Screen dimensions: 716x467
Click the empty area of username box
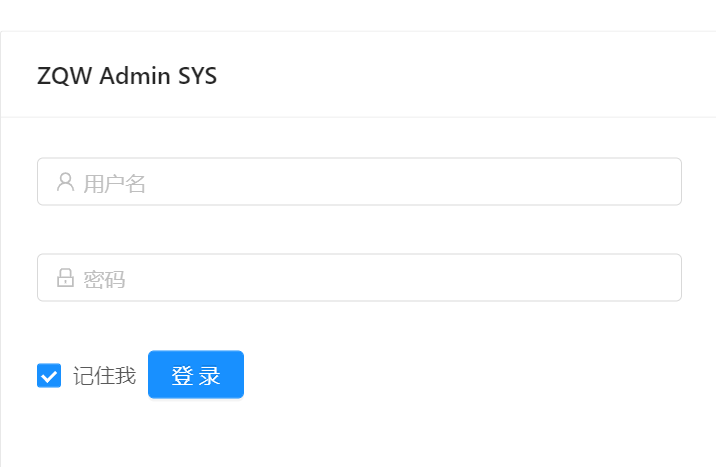(x=411, y=182)
